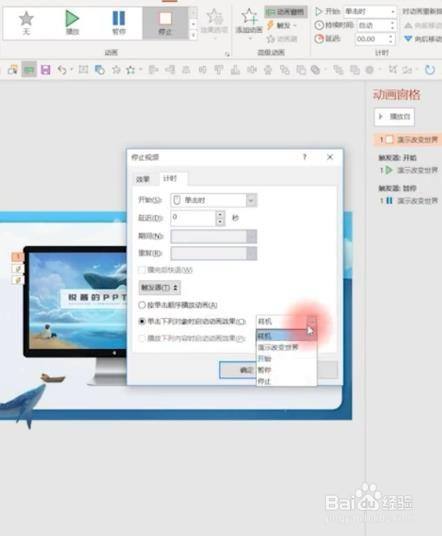The width and height of the screenshot is (442, 536).
Task: Click the purple Save icon in quick toolbar
Action: point(45,70)
